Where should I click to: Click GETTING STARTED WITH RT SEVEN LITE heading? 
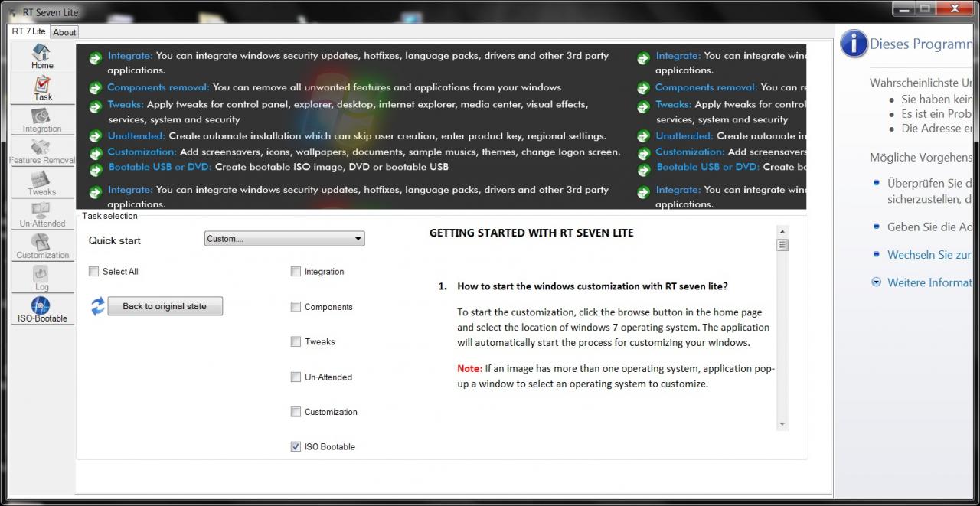click(x=531, y=233)
